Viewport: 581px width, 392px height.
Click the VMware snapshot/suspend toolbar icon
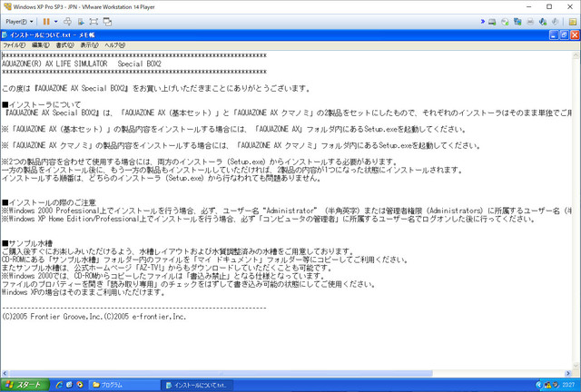click(x=81, y=22)
